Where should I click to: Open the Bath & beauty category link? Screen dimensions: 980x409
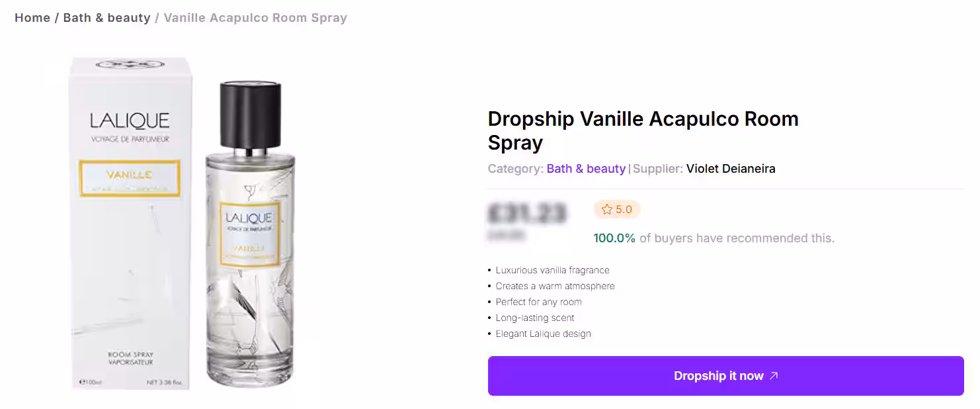tap(586, 169)
